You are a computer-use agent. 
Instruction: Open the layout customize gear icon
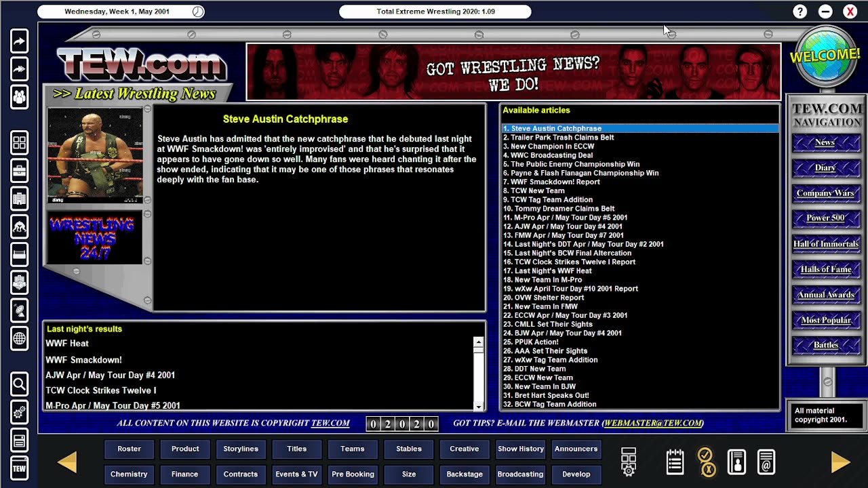pyautogui.click(x=629, y=462)
